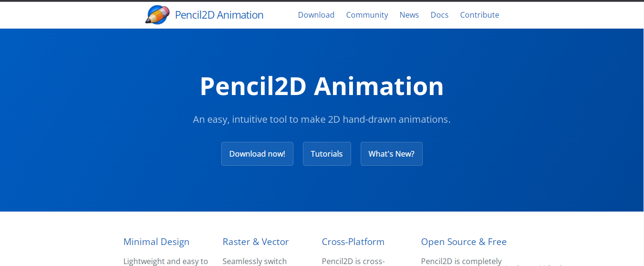Visit the Contribute page
Viewport: 644px width, 266px height.
[x=479, y=15]
